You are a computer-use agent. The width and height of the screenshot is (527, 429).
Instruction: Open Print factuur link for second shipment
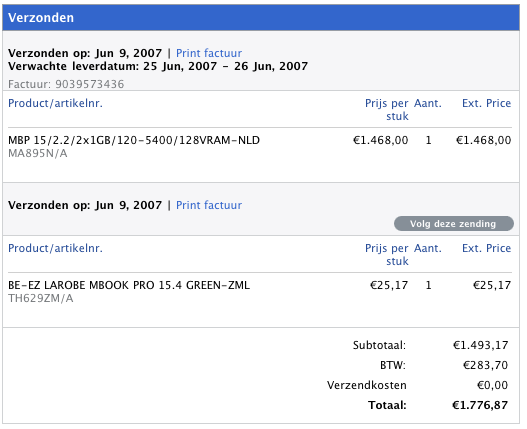pos(209,205)
